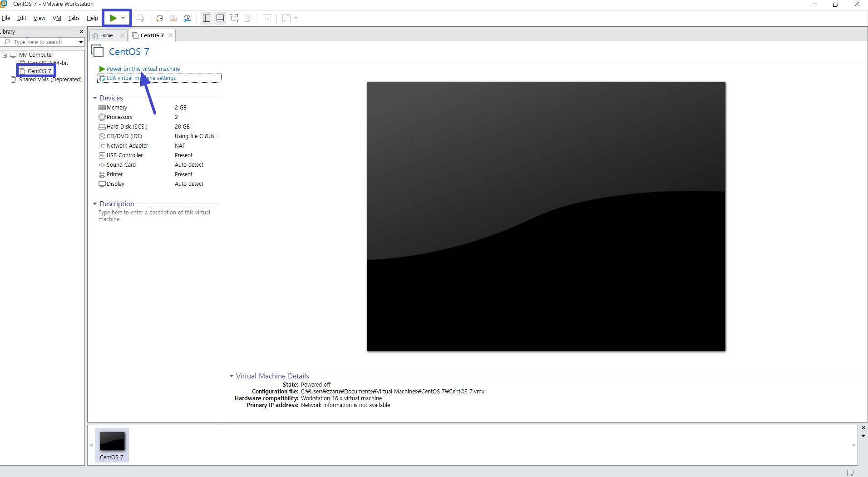Click the Network Adapter device icon
The width and height of the screenshot is (868, 477).
pyautogui.click(x=102, y=146)
